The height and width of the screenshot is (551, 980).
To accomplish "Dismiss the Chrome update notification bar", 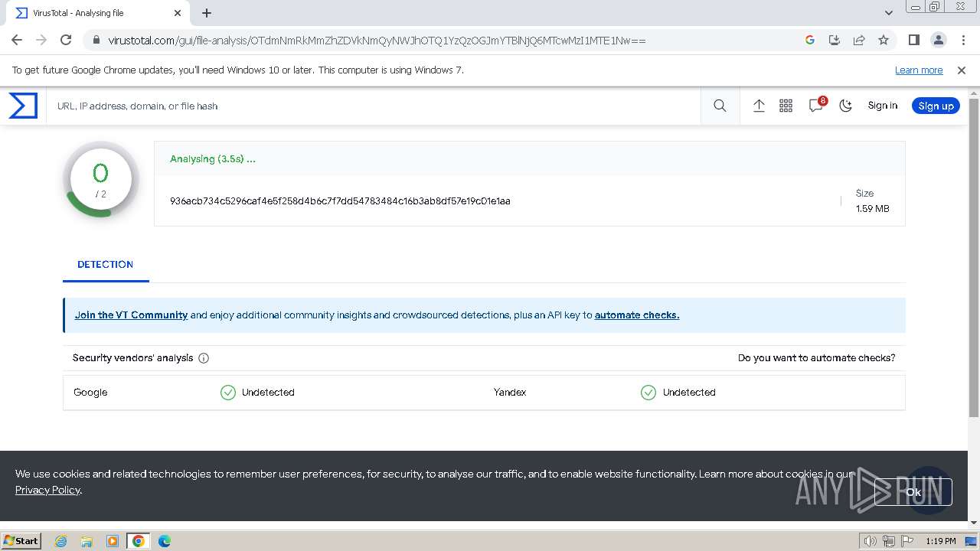I will click(x=962, y=70).
